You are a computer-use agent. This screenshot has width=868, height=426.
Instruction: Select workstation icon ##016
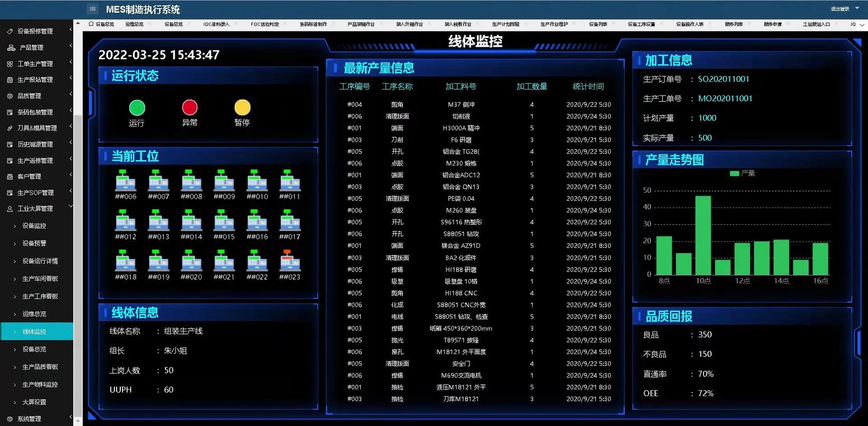258,220
